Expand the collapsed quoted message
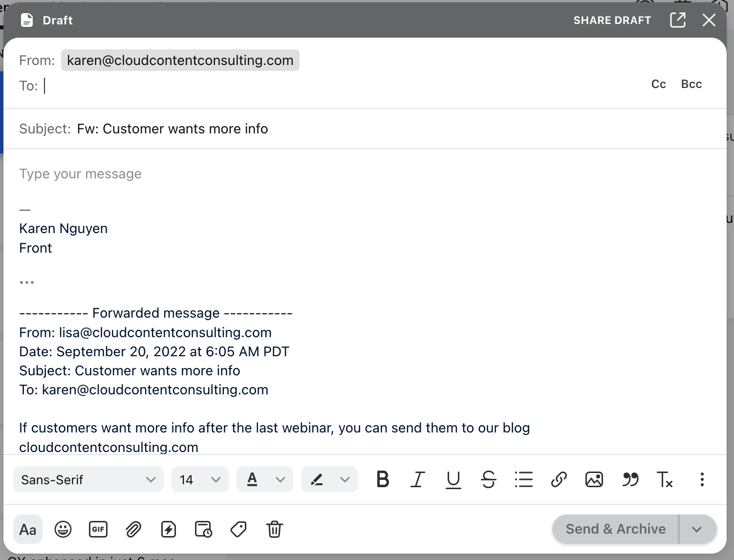Screen dimensions: 734x560 point(27,281)
